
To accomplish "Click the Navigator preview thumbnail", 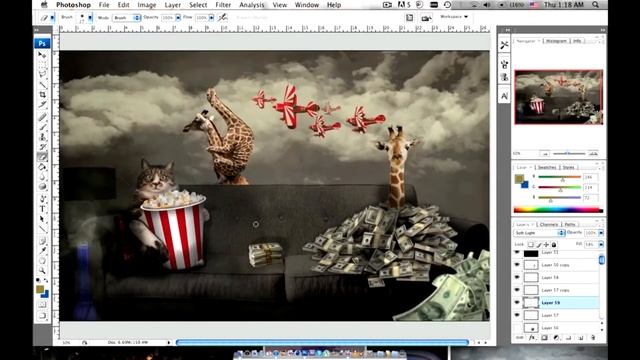I will (x=558, y=97).
